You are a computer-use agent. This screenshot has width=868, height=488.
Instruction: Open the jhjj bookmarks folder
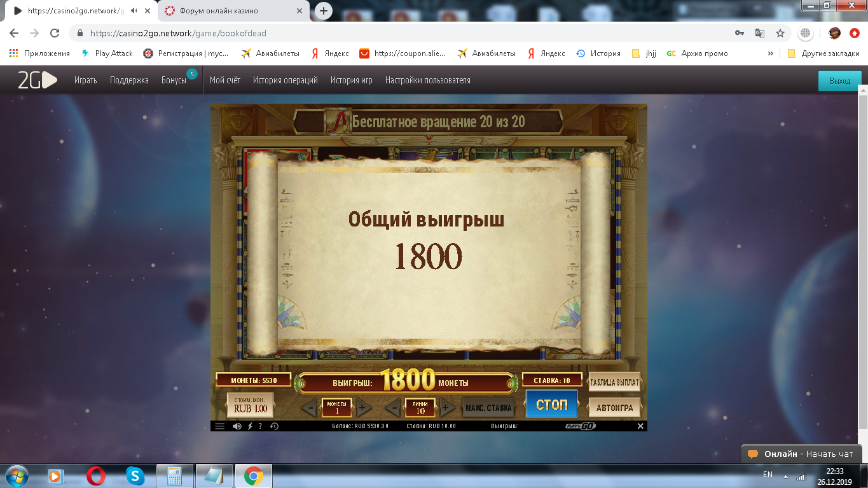(x=644, y=53)
